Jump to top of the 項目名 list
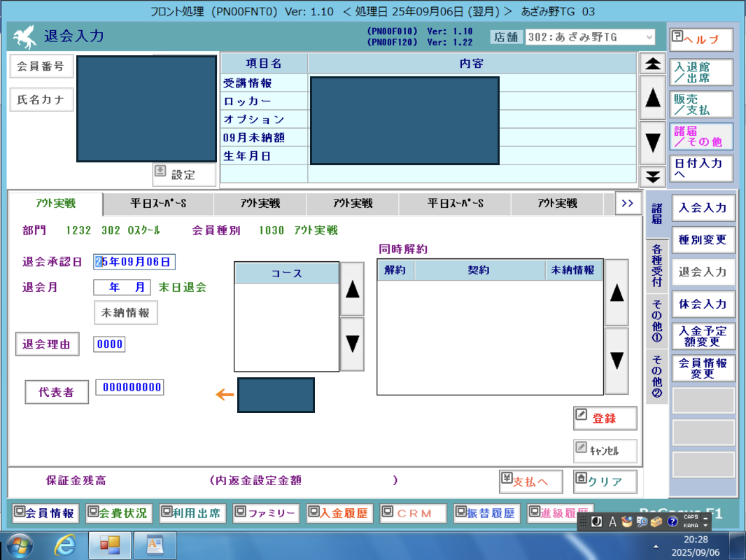Screen dimensions: 746x560 (652, 64)
